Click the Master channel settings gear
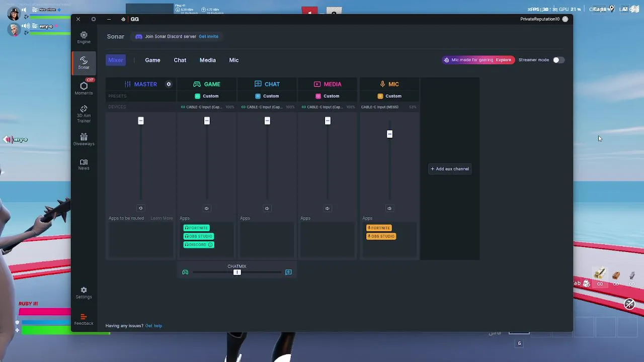The height and width of the screenshot is (362, 644). (x=169, y=84)
